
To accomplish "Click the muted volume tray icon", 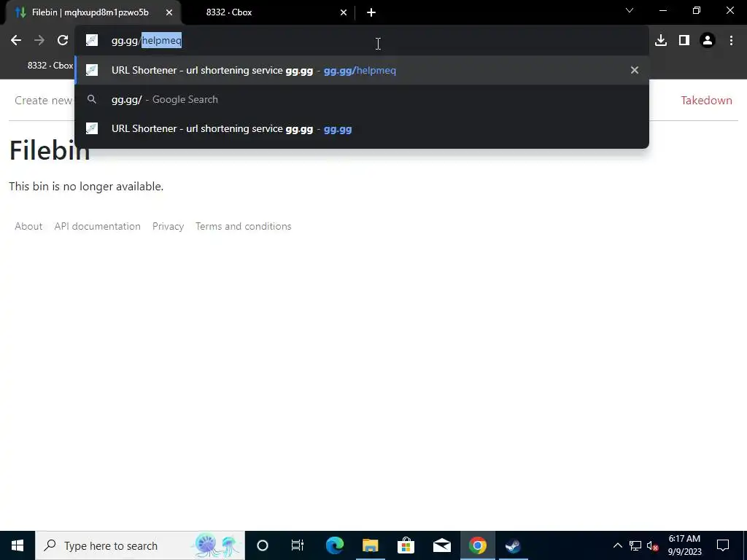I will 653,545.
